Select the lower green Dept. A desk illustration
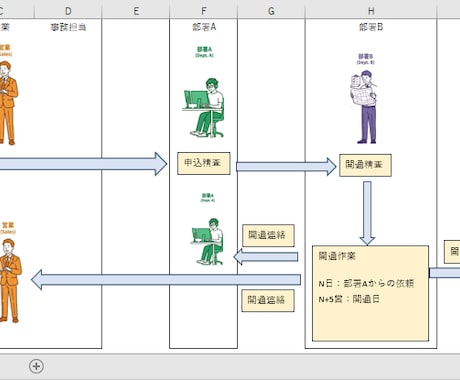Viewport: 460px width, 380px height. [x=207, y=242]
